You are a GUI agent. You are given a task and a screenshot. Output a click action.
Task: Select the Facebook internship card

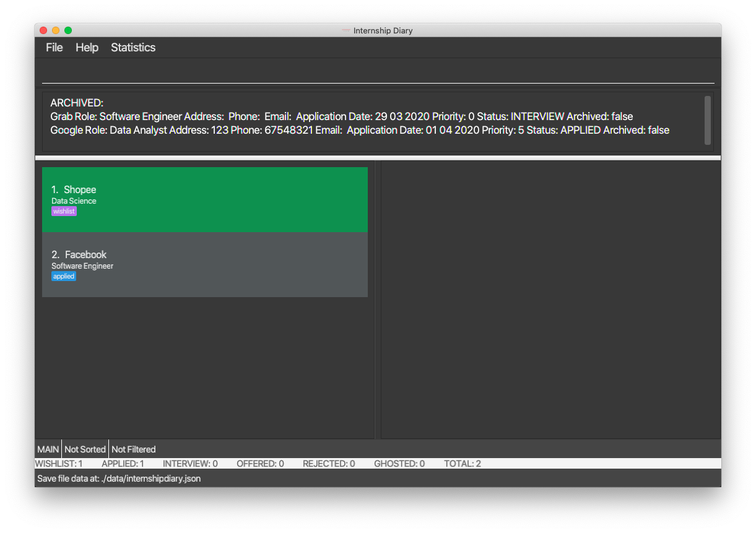tap(205, 264)
